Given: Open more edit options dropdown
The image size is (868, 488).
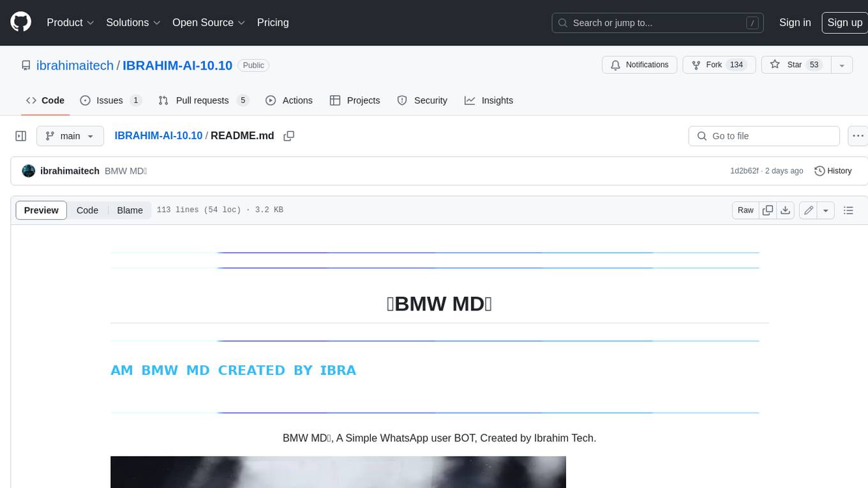Looking at the screenshot, I should coord(826,210).
